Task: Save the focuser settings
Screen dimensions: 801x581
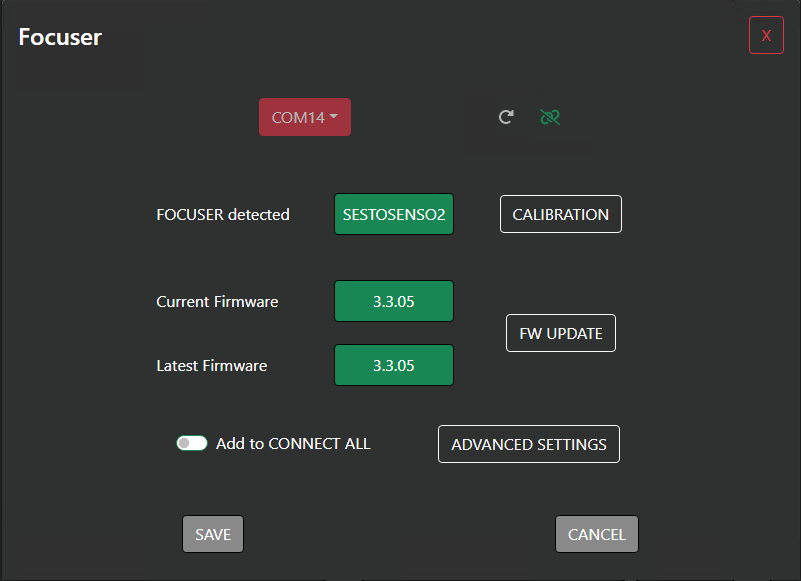Action: 213,534
